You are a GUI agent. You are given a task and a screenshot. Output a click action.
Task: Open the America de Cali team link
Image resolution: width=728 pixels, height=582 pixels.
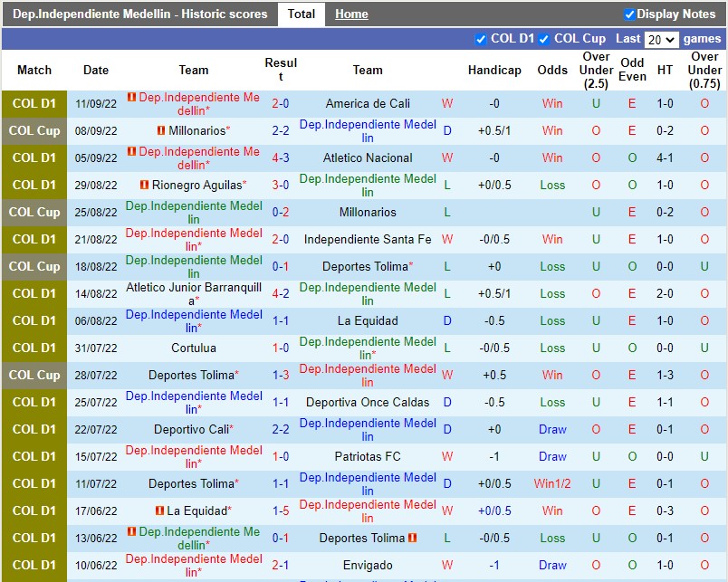[367, 103]
